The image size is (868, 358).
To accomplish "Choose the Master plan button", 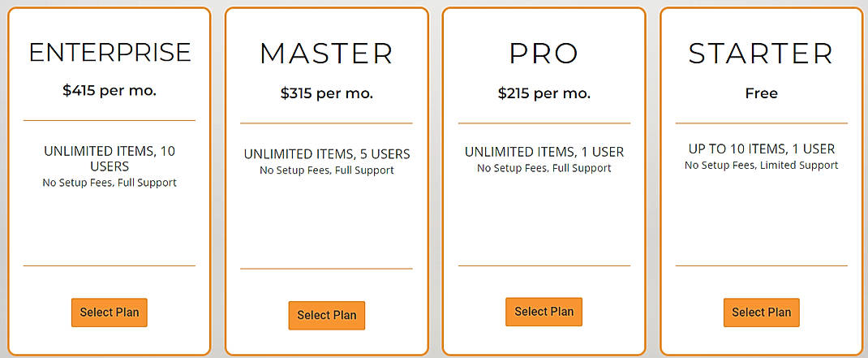I will [x=327, y=316].
